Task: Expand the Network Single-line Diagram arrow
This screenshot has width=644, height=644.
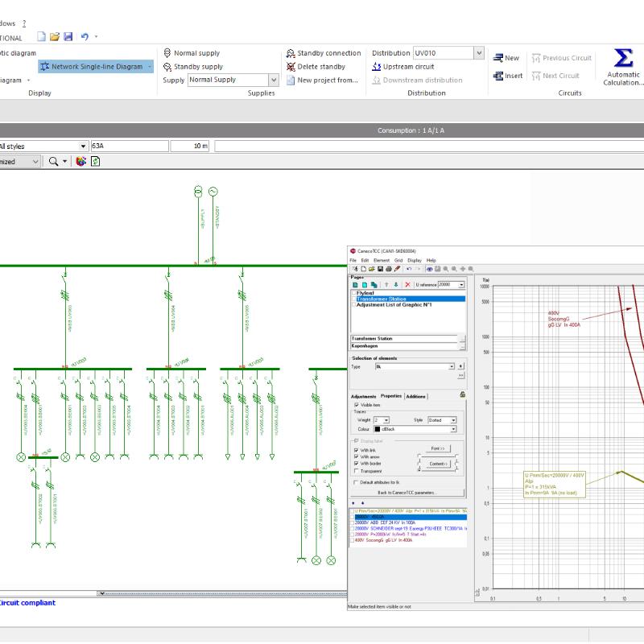Action: [x=150, y=67]
